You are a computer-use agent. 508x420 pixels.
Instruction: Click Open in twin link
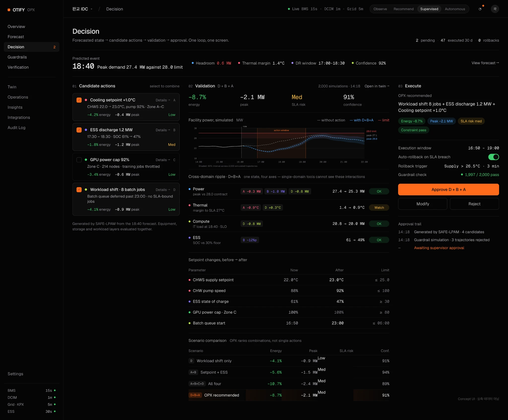point(377,86)
